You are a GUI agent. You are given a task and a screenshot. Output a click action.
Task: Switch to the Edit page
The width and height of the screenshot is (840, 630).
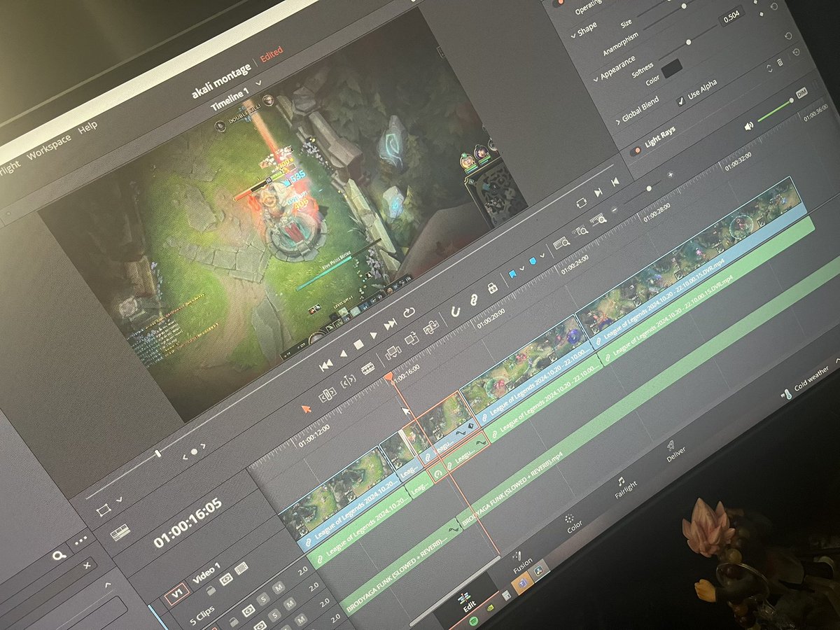pos(468,603)
